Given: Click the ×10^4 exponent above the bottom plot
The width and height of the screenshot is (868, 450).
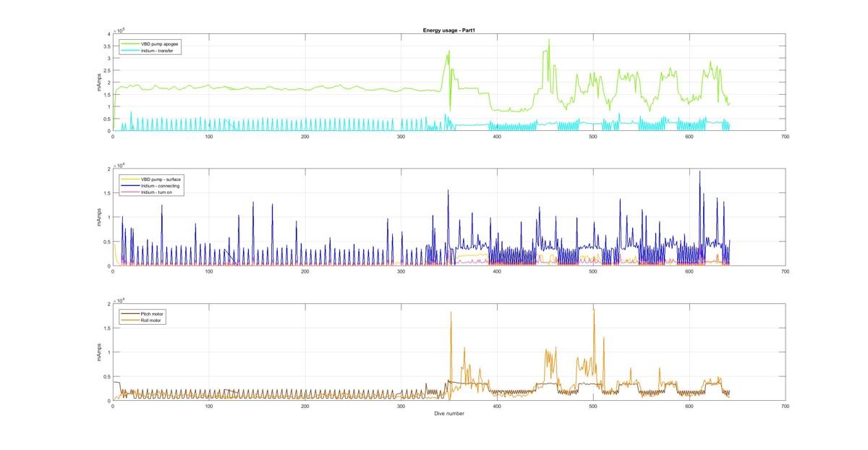Looking at the screenshot, I should click(119, 300).
